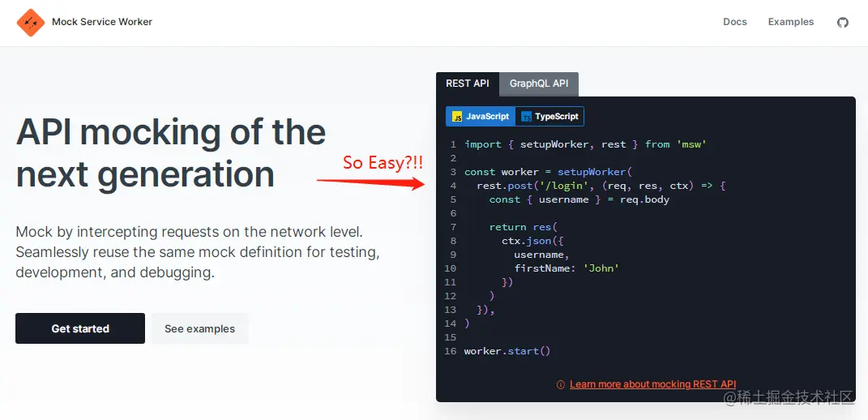Click the orange Mock Service Worker logo
This screenshot has height=420, width=868.
31,22
